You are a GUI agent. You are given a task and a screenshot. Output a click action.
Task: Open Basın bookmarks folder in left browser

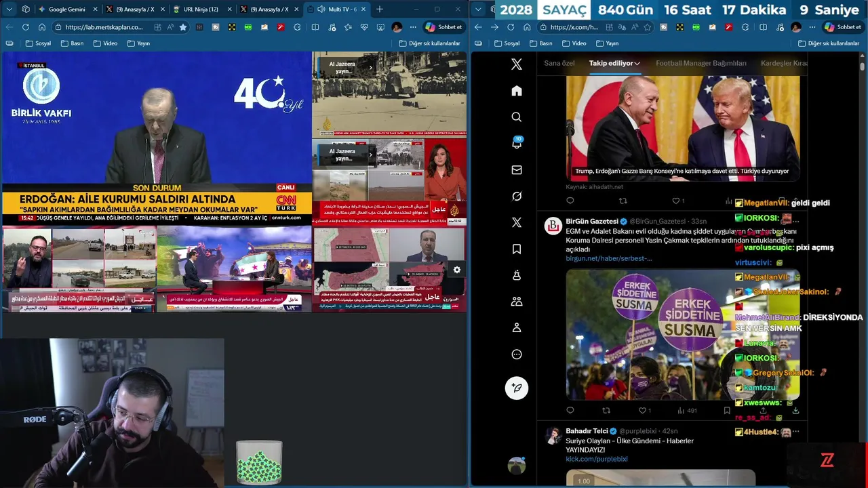(72, 43)
